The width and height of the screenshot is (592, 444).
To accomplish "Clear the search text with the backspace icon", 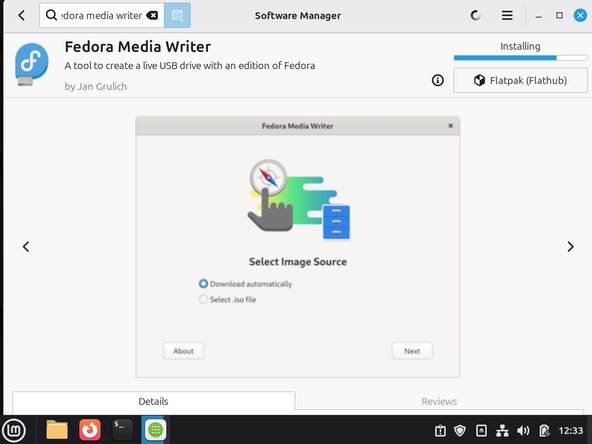I will [152, 15].
